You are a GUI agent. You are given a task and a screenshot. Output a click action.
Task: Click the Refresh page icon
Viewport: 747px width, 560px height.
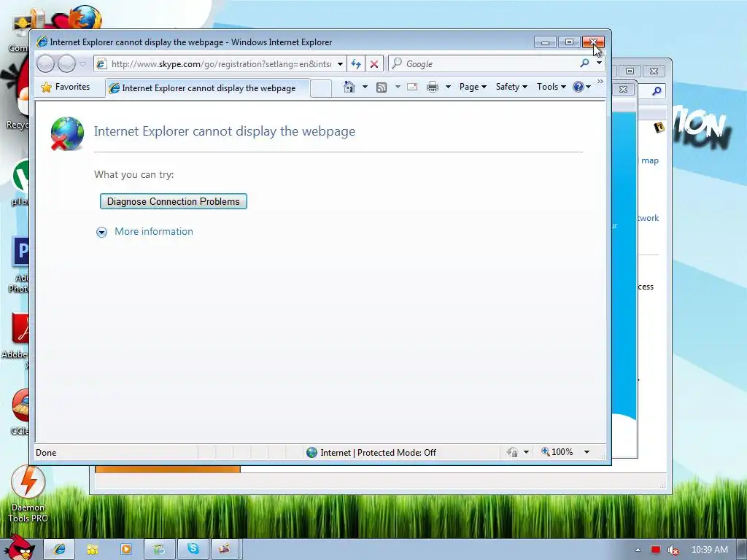pyautogui.click(x=356, y=64)
